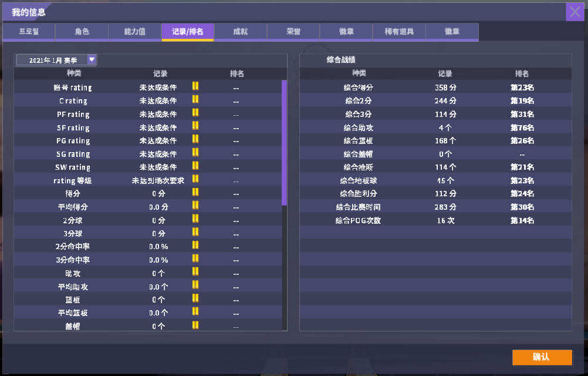Click the yellow icon in PG rating row
588x376 pixels.
click(x=195, y=139)
